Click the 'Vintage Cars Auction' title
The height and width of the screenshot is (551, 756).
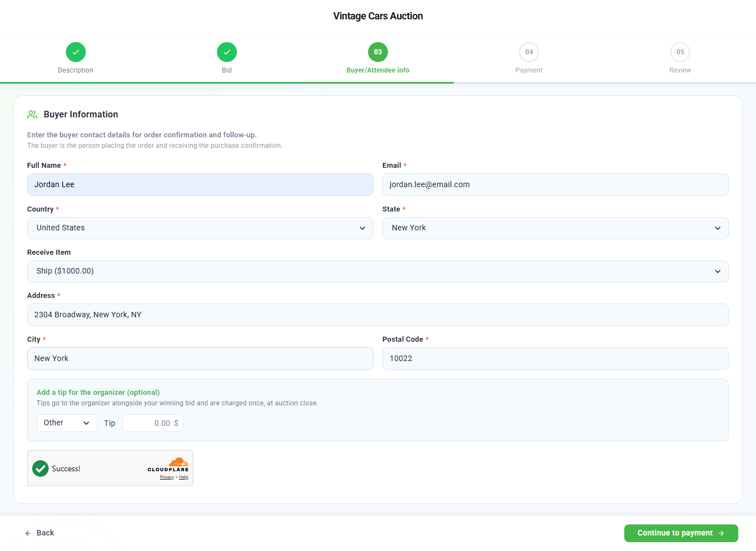pos(378,16)
